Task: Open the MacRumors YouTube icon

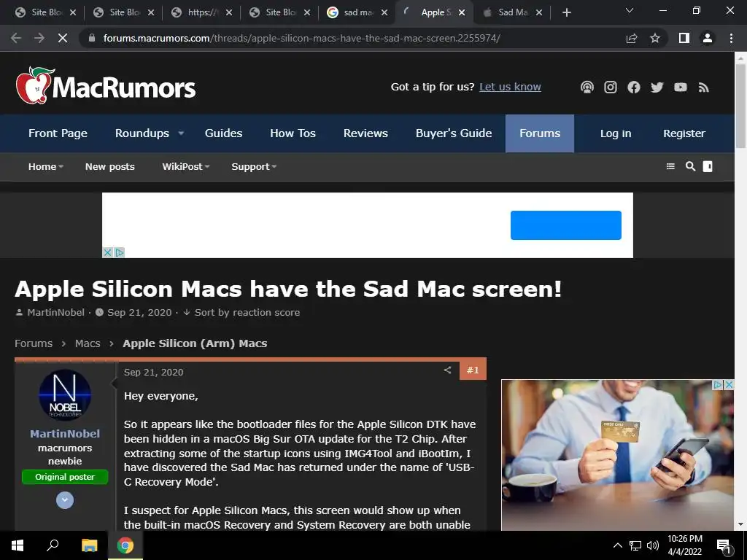Action: click(x=681, y=87)
